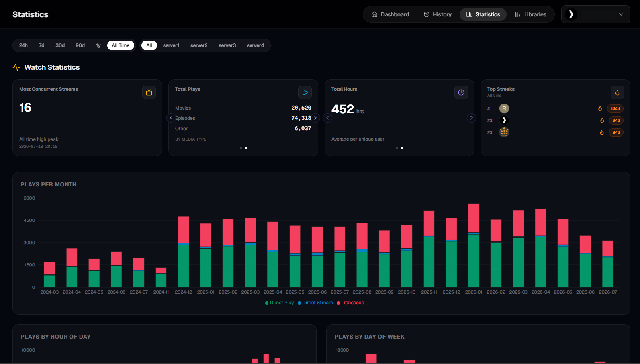Click the #3 streak user avatar

click(504, 132)
